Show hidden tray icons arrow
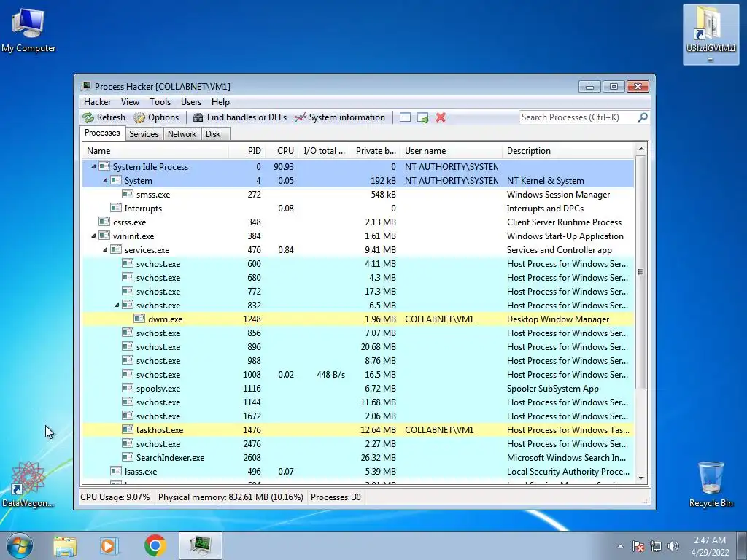 coord(620,546)
